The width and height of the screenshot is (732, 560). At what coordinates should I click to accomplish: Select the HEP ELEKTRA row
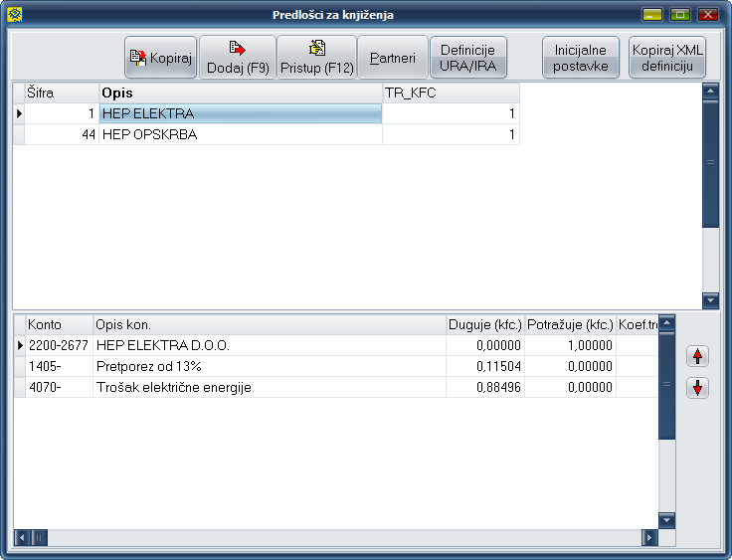coord(240,114)
